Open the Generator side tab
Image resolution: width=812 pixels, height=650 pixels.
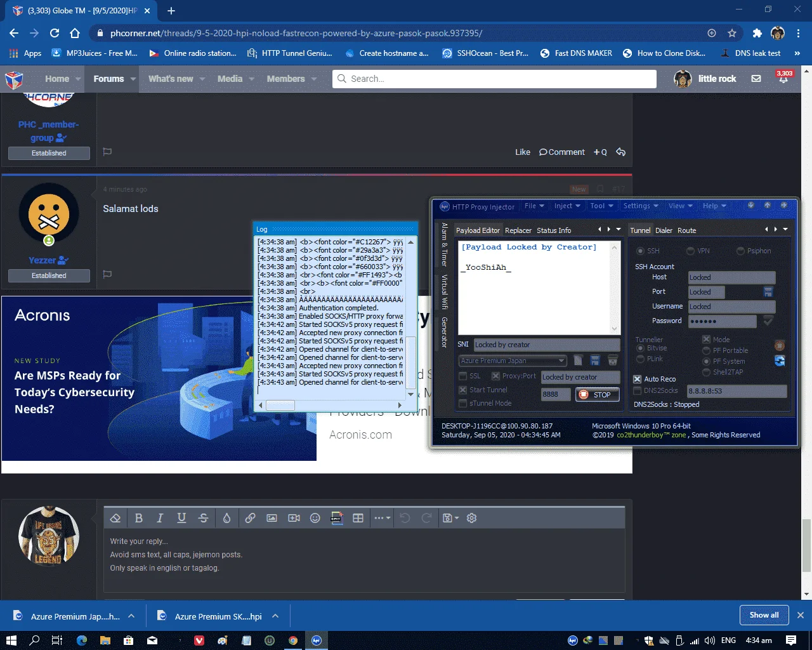(445, 332)
